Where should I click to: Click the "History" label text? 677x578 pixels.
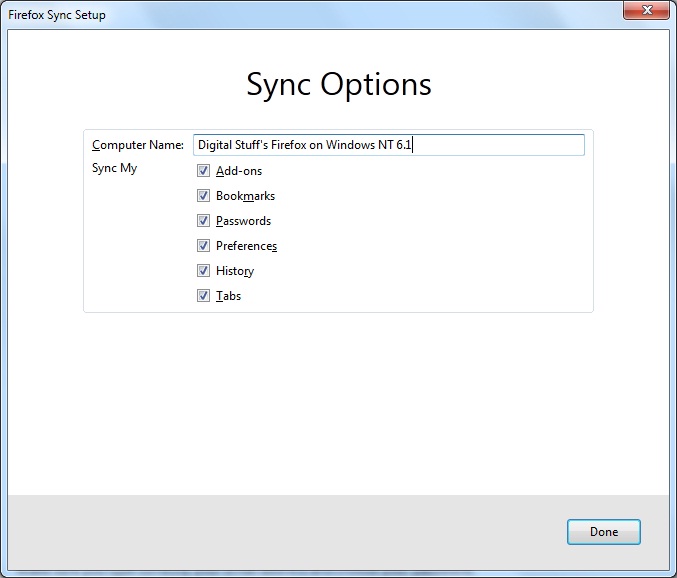coord(235,271)
